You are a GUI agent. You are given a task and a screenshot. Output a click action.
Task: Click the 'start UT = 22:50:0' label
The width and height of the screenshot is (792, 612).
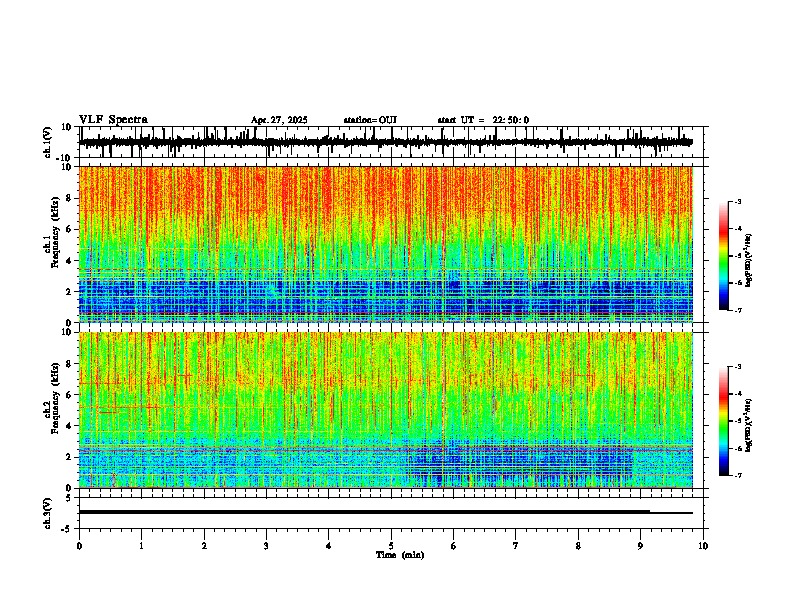[x=483, y=120]
